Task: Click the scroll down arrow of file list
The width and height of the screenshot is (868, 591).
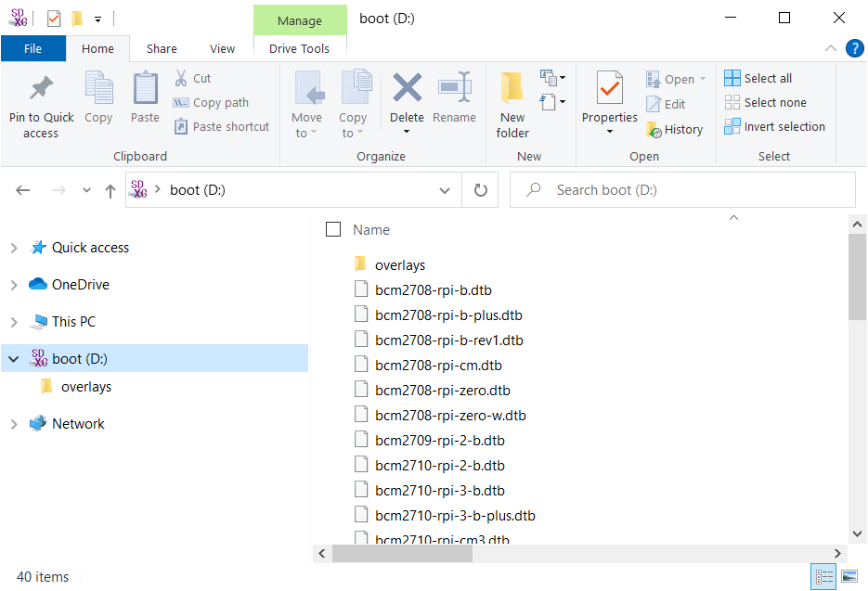Action: click(857, 533)
